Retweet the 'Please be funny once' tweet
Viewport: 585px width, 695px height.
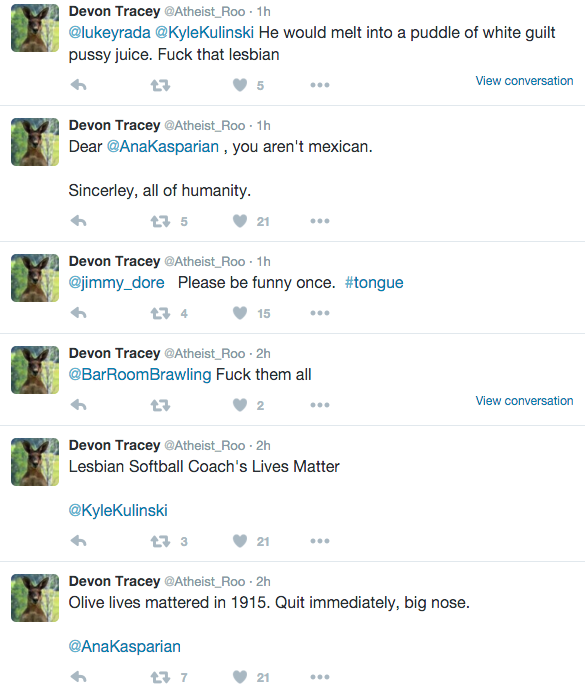click(160, 313)
